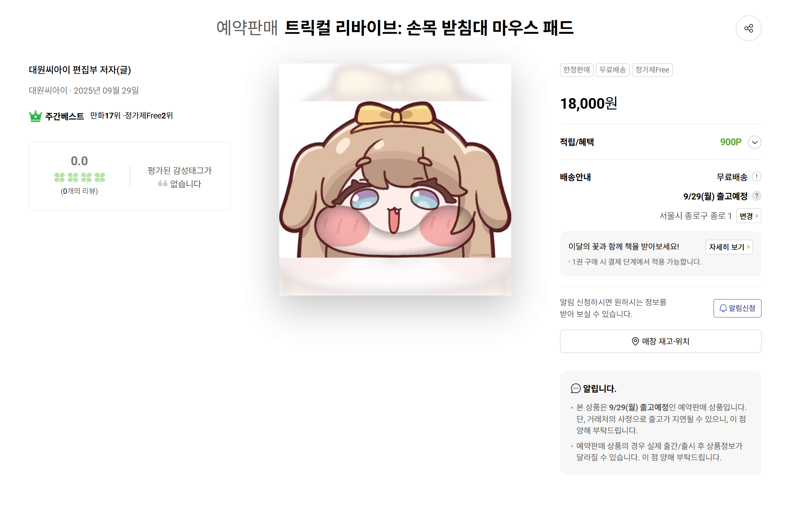The image size is (812, 521).
Task: Expand the 적립/혜택 900P chevron
Action: pos(755,142)
